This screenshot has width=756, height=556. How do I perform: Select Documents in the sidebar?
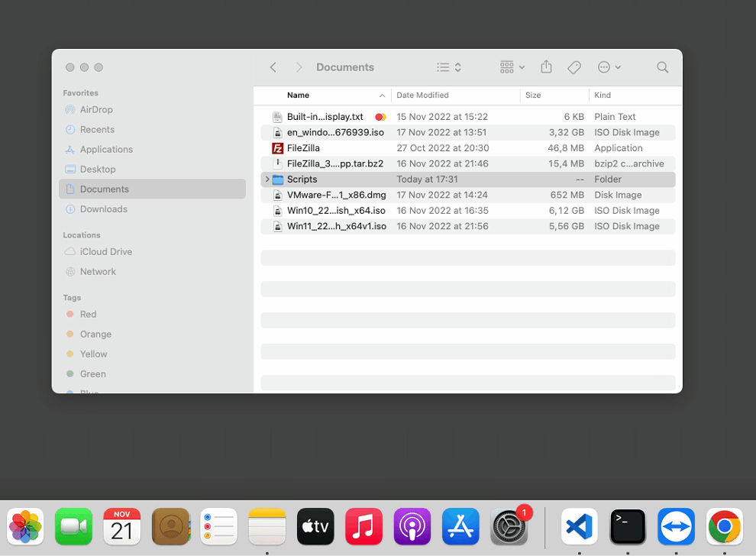(152, 189)
